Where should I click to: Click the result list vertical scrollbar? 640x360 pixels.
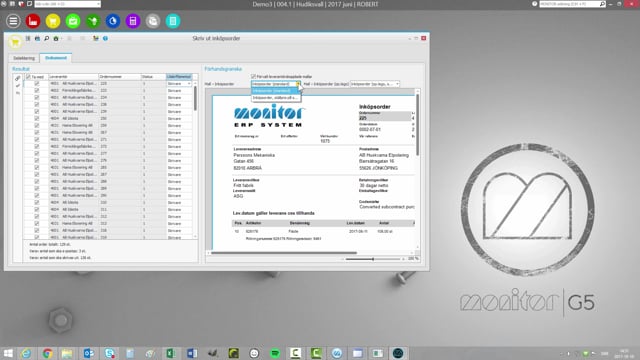tap(195, 98)
